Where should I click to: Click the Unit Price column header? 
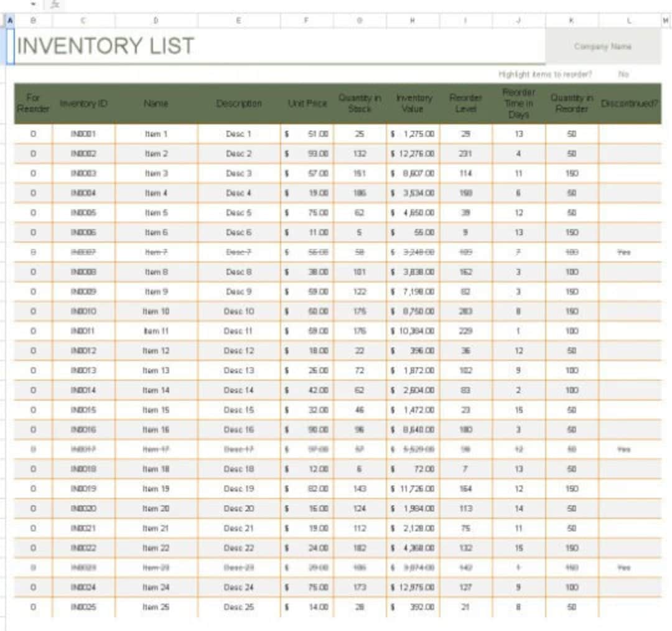click(307, 104)
